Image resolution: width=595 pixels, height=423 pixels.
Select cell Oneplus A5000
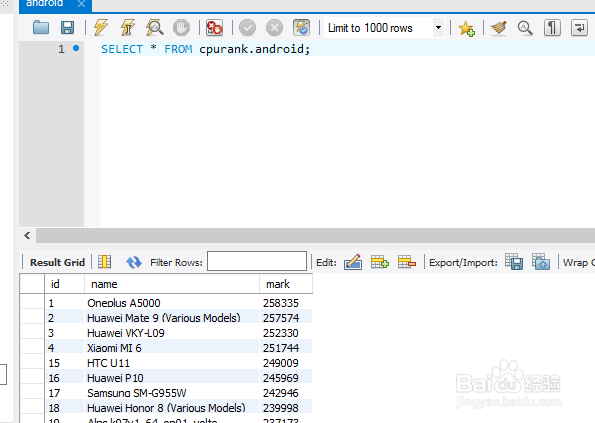tap(172, 303)
